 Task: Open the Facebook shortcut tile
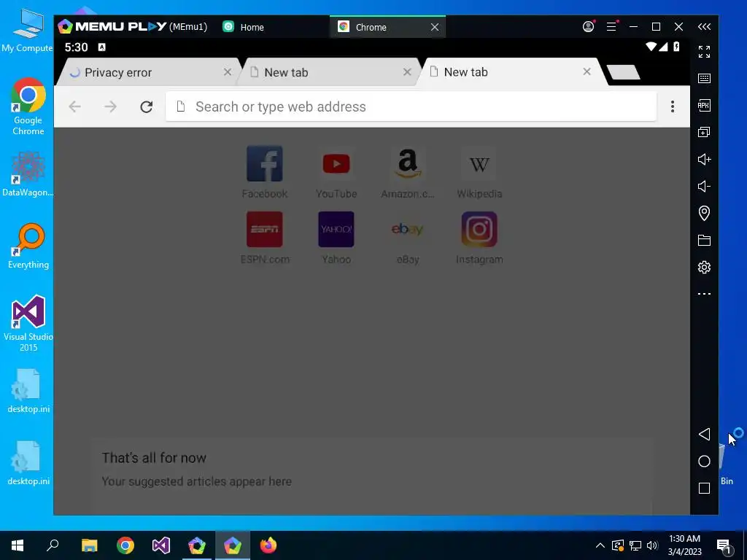(264, 172)
